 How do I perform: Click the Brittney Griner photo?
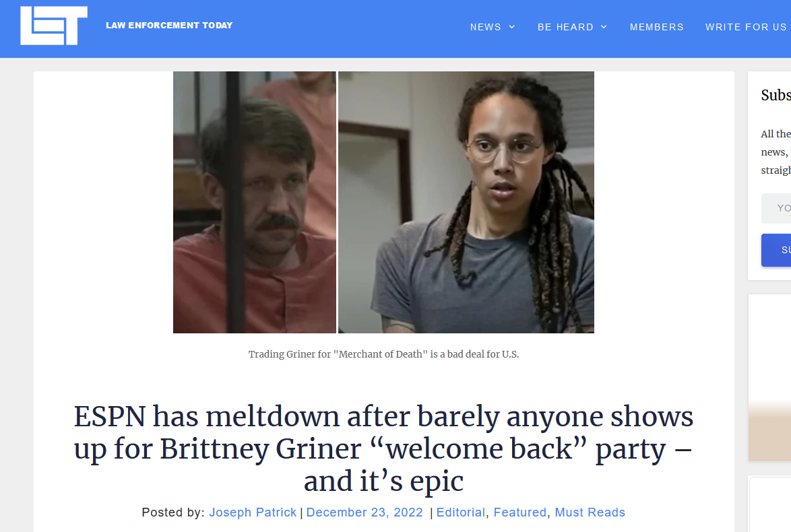pos(466,202)
